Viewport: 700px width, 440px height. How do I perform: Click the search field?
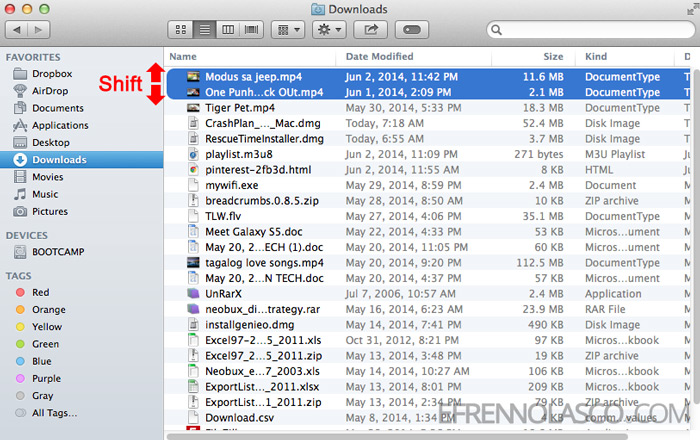pos(591,30)
